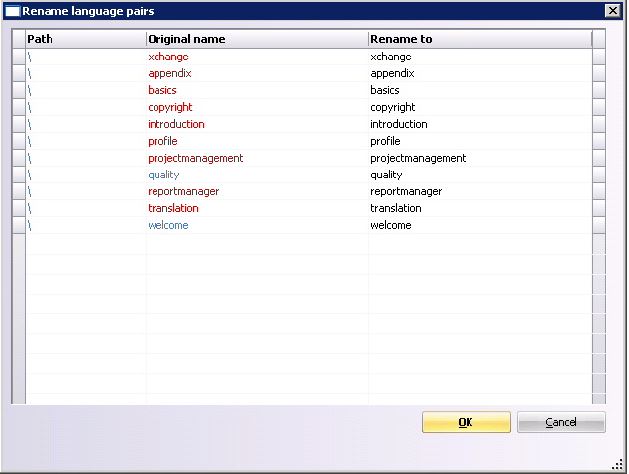Click the row selector beside 'welcome'
629x474 pixels.
tap(19, 225)
